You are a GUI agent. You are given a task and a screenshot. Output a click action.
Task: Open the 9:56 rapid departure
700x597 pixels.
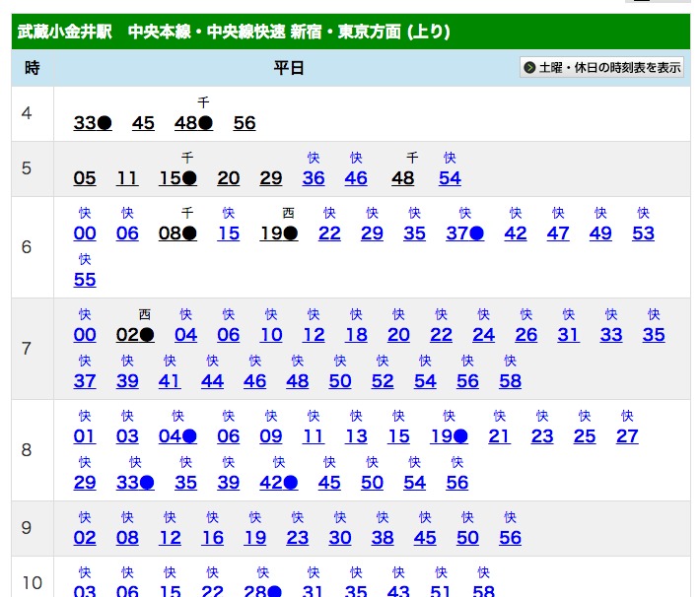[510, 538]
